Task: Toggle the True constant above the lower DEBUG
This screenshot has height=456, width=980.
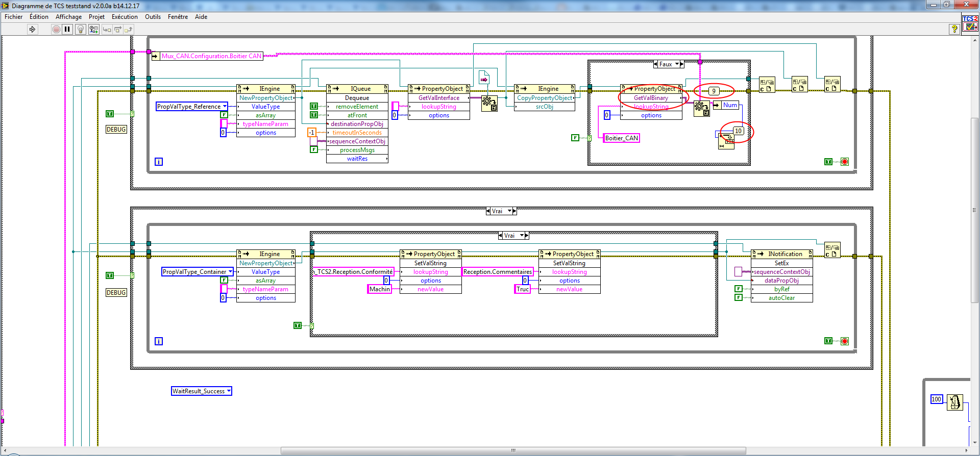Action: (x=109, y=275)
